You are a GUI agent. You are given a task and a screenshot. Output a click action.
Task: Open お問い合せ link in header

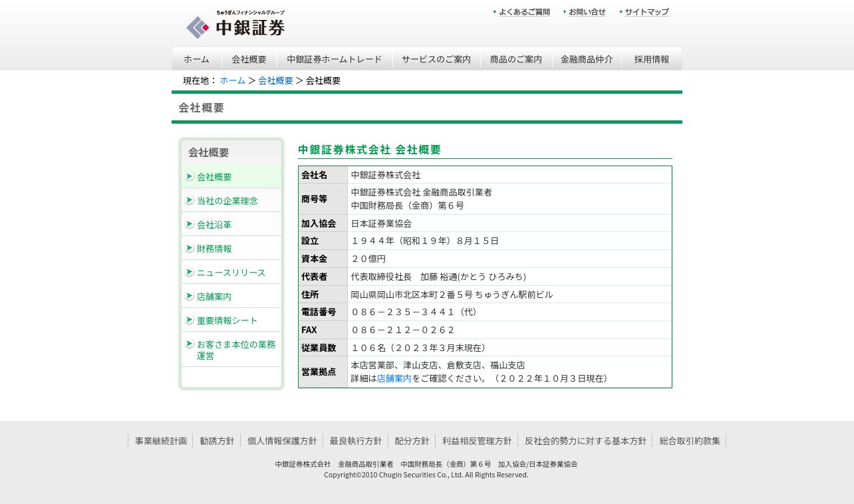585,12
